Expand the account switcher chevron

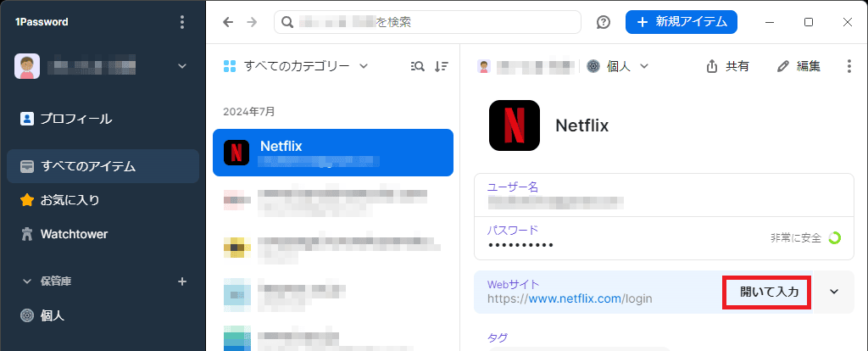pyautogui.click(x=182, y=66)
